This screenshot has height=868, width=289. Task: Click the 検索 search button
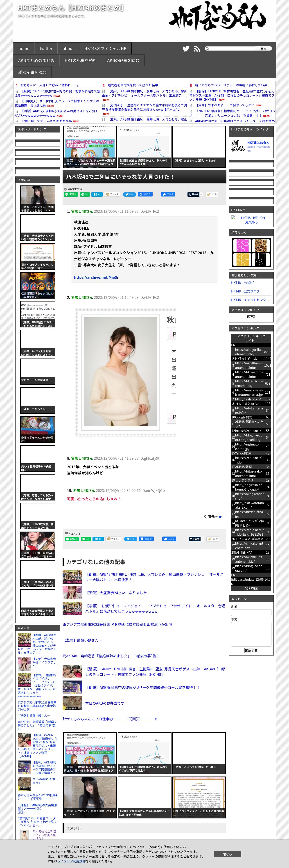click(x=263, y=48)
